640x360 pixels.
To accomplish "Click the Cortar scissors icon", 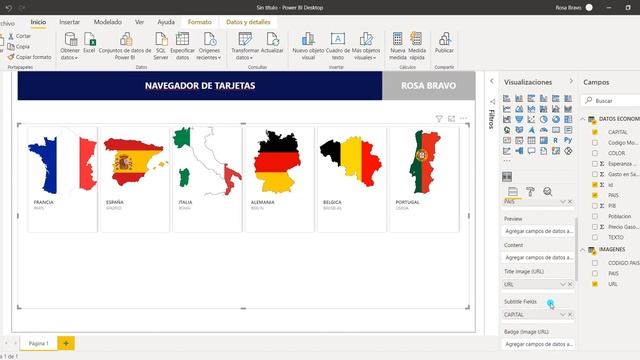I will pyautogui.click(x=11, y=36).
